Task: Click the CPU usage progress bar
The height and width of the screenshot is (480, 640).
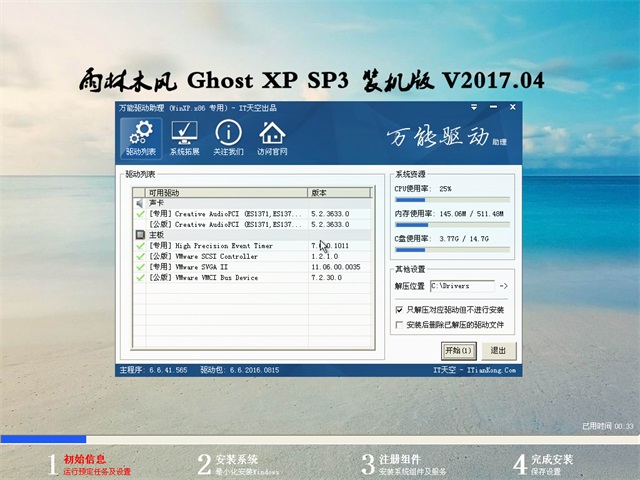Action: coord(452,200)
